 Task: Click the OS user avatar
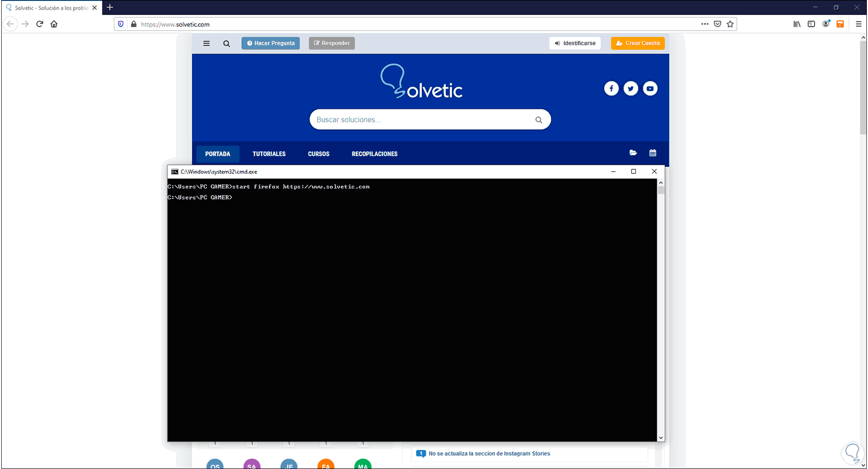(x=215, y=465)
